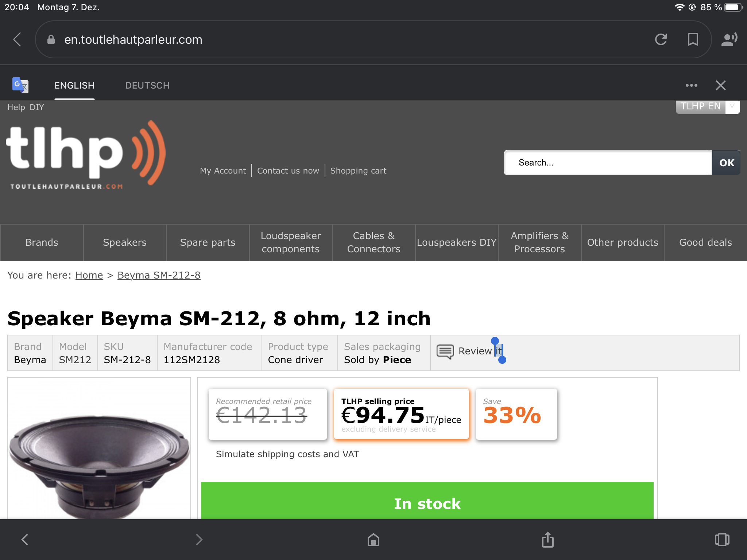The height and width of the screenshot is (560, 747).
Task: Open the Brands menu
Action: click(42, 242)
